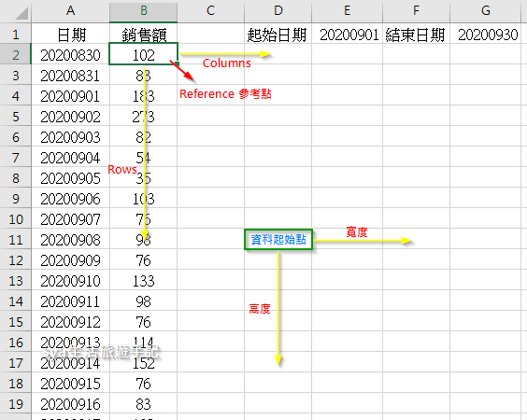
Task: Click the date cell 20200901 in column A
Action: pyautogui.click(x=71, y=96)
